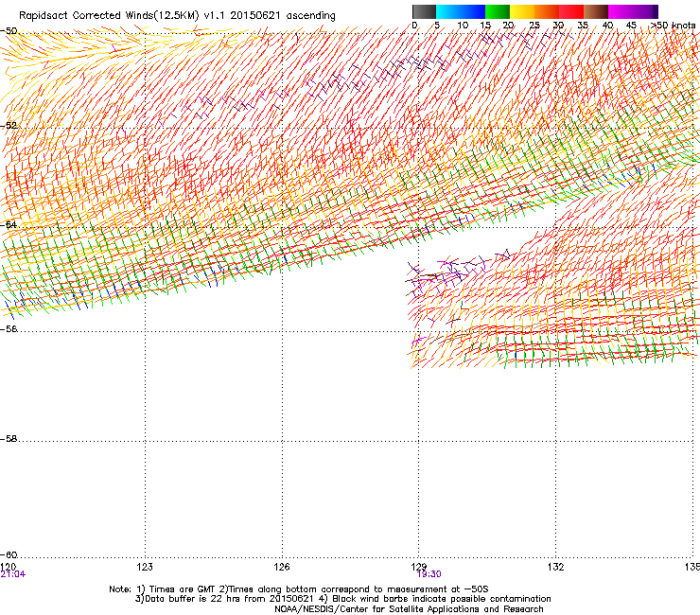
Task: Click the '129' longitude axis label
Action: pyautogui.click(x=419, y=567)
